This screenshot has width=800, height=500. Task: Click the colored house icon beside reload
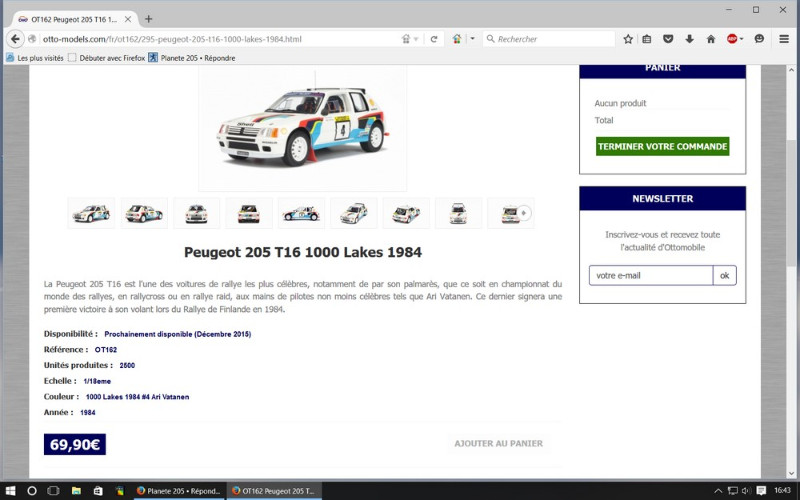457,39
